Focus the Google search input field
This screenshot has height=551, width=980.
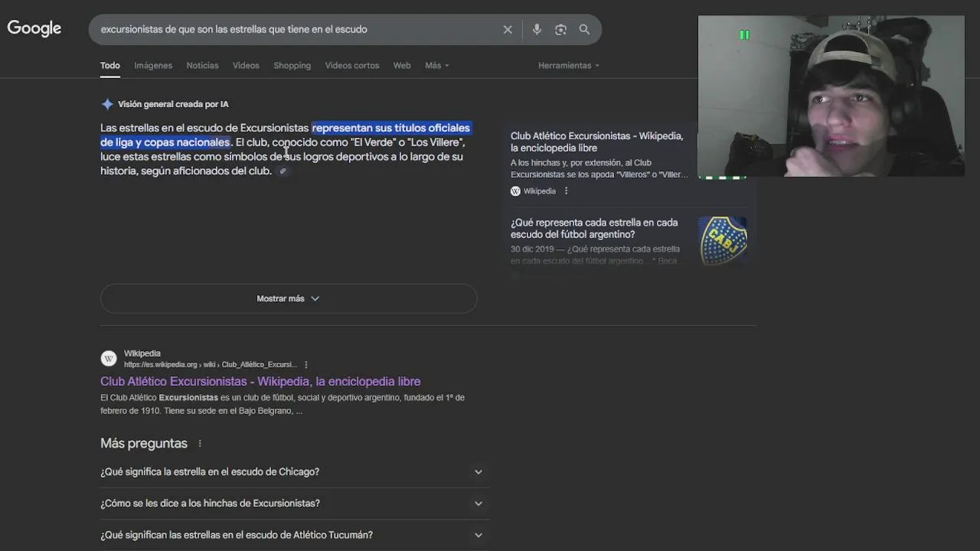[299, 29]
